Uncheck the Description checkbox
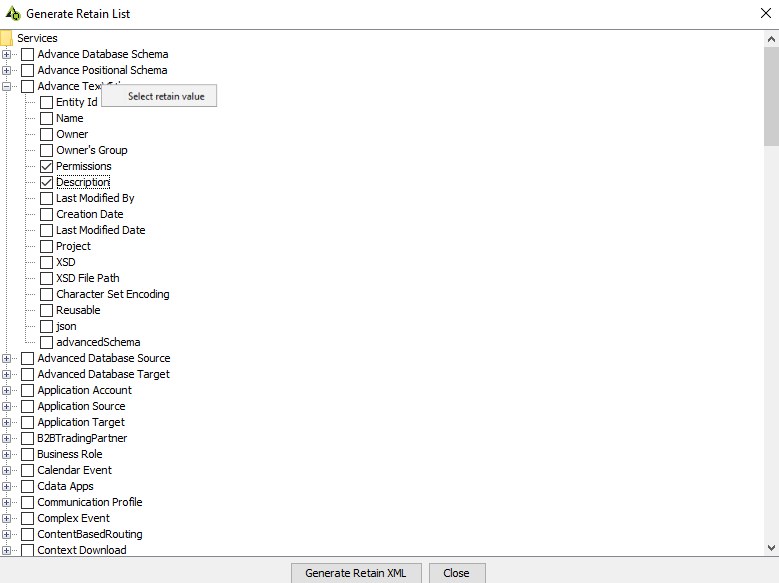The height and width of the screenshot is (583, 779). tap(46, 182)
